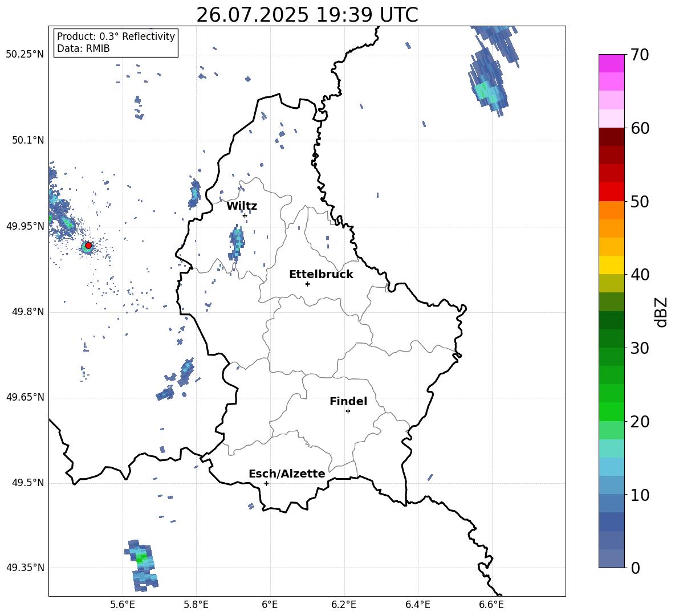Viewport: 675px width, 616px height.
Task: Click the cross marker below Ettelbruck
Action: [x=307, y=284]
